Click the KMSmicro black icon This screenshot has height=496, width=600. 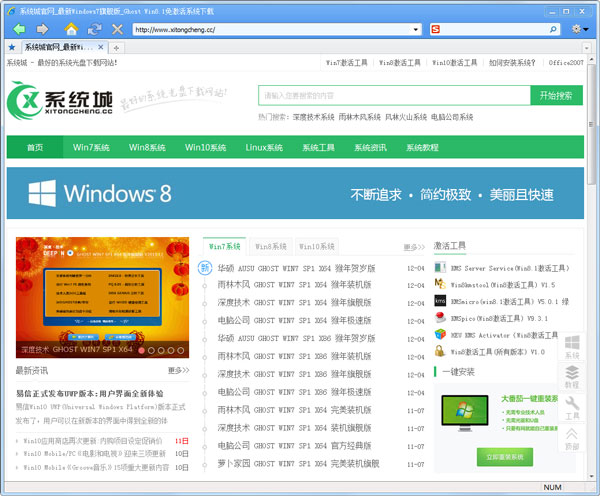[440, 301]
